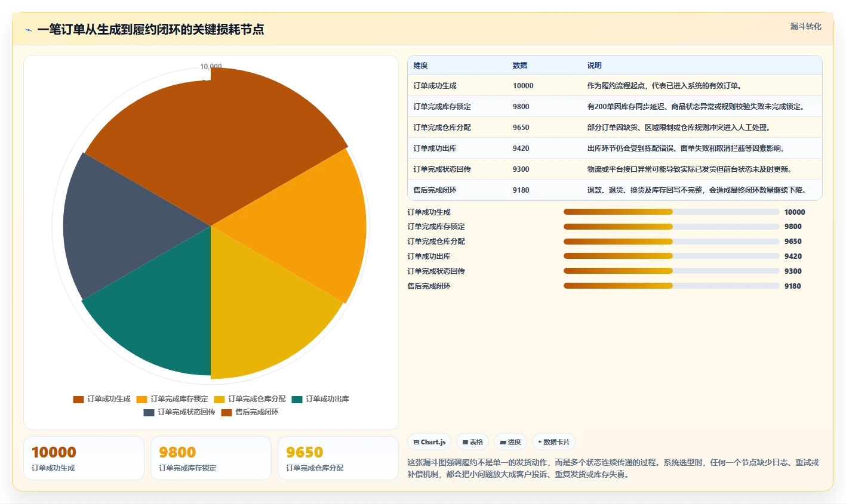Click the description starting 出库环节仍会受到
Viewport: 846px width, 504px height.
click(688, 149)
